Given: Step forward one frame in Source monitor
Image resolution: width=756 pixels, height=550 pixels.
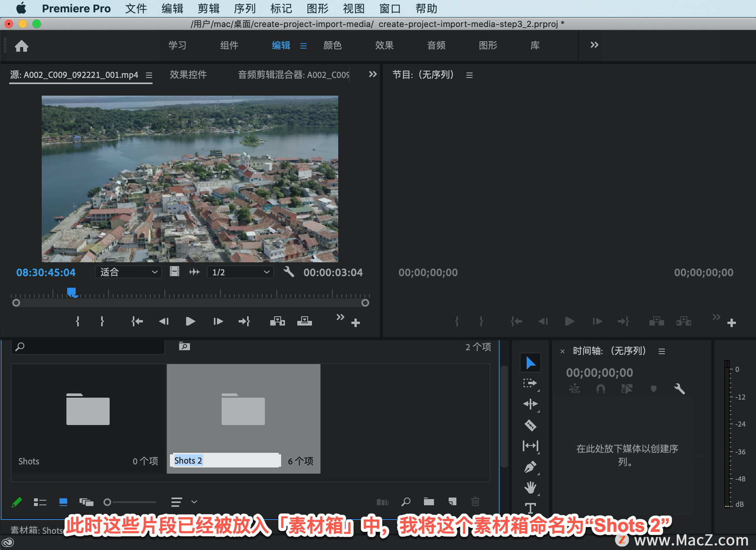Looking at the screenshot, I should coord(218,321).
